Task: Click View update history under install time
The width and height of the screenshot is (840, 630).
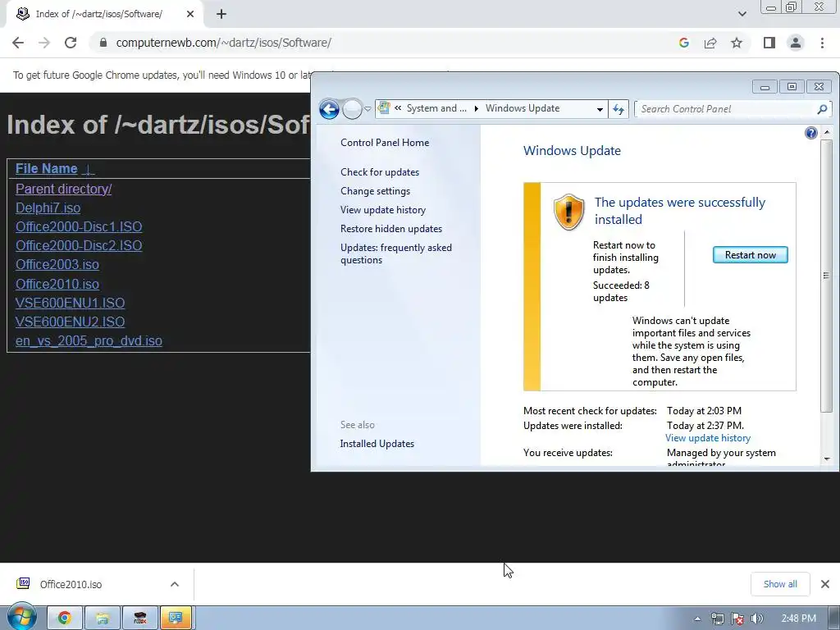Action: coord(708,438)
